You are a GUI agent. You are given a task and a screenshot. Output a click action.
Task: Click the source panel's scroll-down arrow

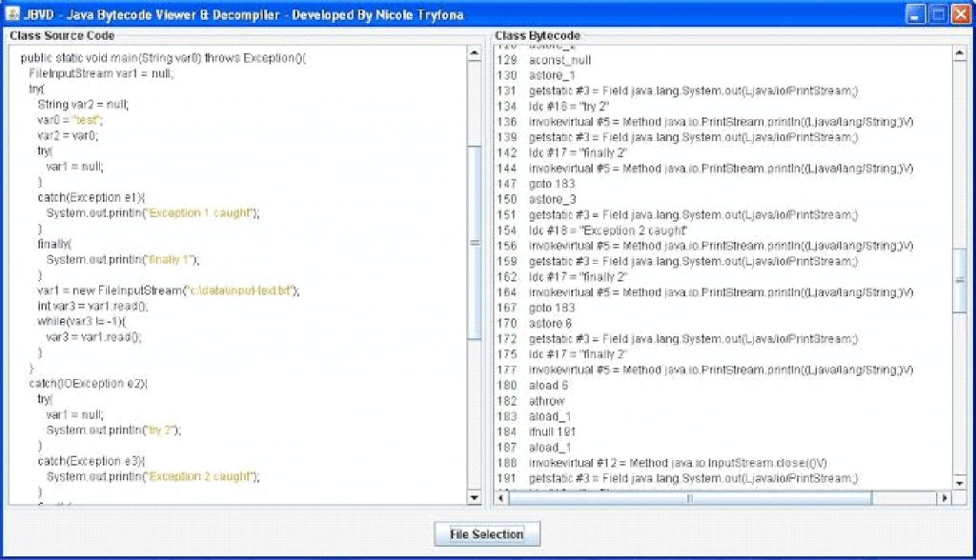pyautogui.click(x=474, y=497)
